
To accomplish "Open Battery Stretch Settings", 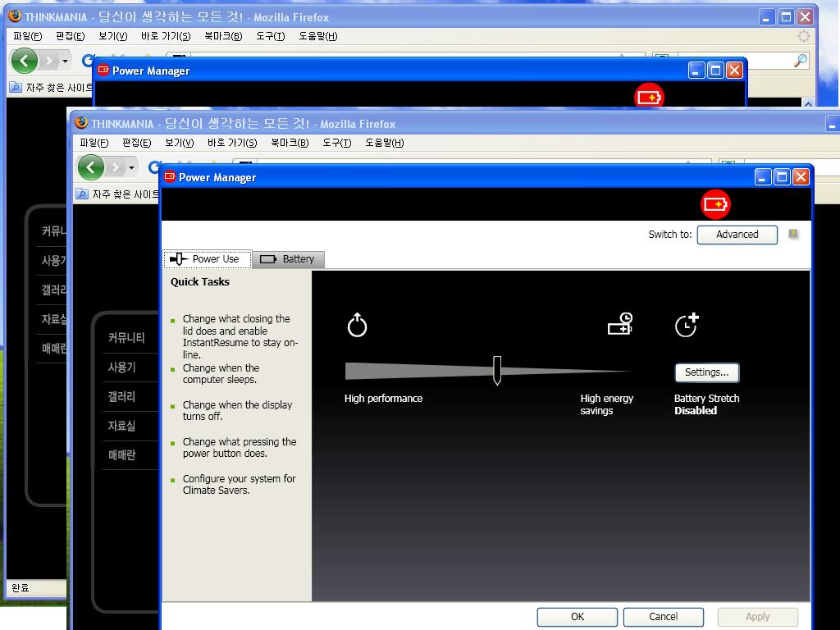I will click(706, 372).
